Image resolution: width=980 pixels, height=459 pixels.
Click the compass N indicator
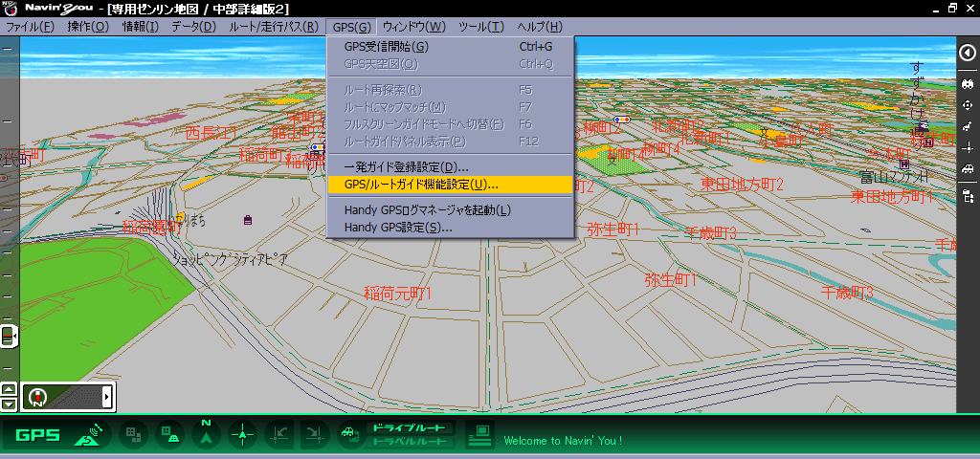coord(38,397)
